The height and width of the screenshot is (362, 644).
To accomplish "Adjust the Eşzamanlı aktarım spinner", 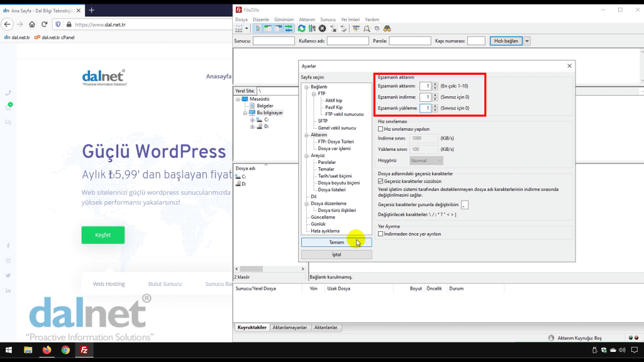I will (x=435, y=86).
